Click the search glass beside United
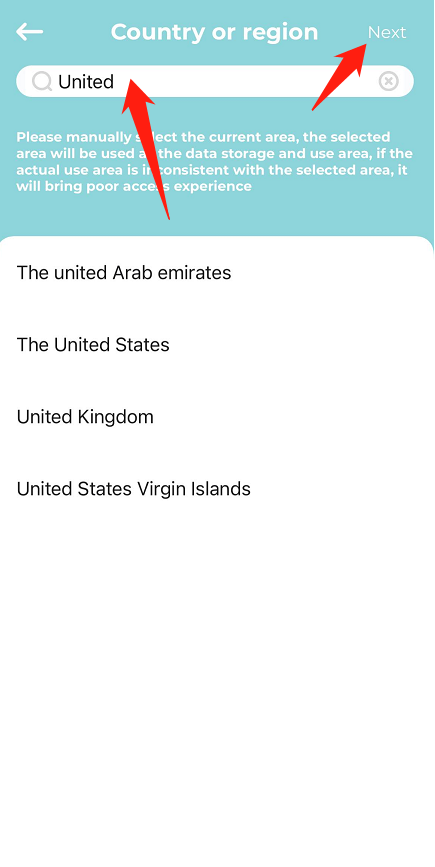 [x=41, y=82]
